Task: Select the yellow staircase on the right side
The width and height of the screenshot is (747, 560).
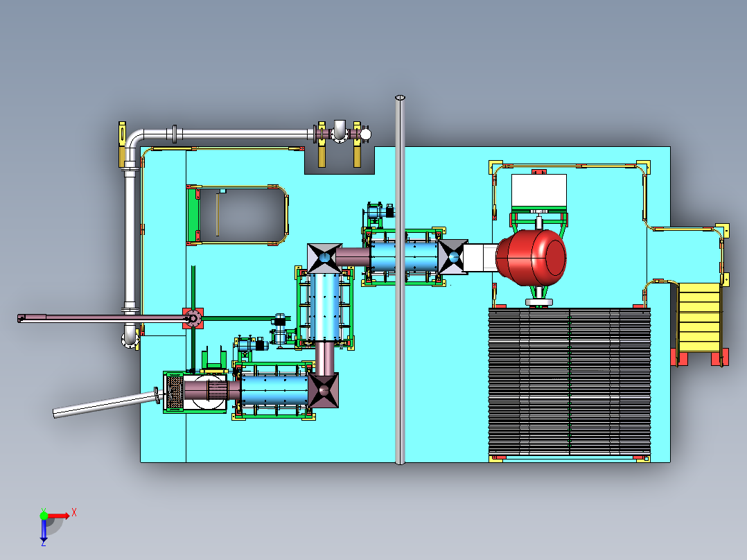Action: pos(699,318)
